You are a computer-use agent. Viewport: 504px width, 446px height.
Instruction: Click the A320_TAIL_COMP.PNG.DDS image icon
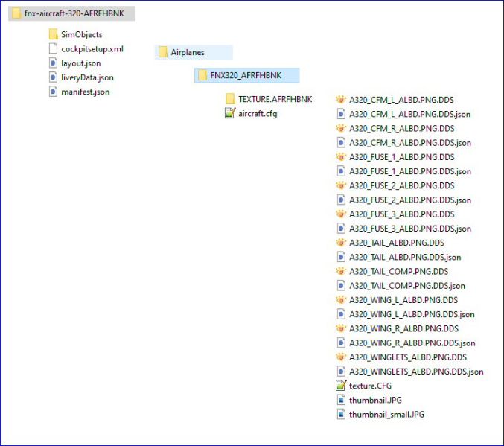(x=341, y=271)
